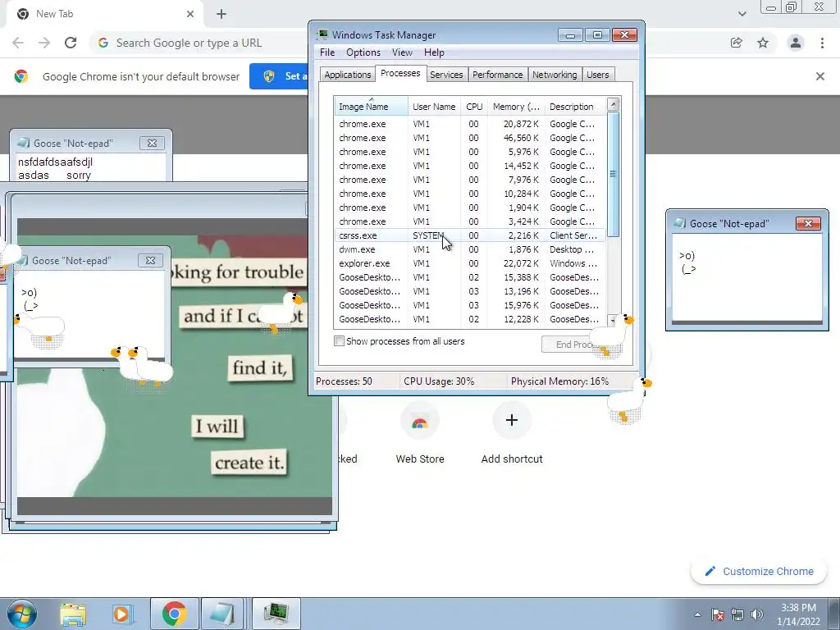
Task: Click the Processes: 50 status text
Action: click(344, 381)
